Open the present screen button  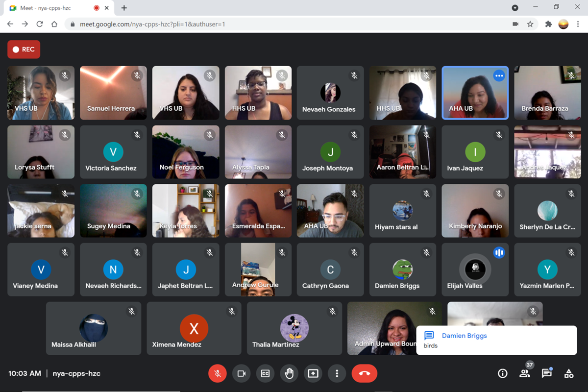click(x=313, y=373)
